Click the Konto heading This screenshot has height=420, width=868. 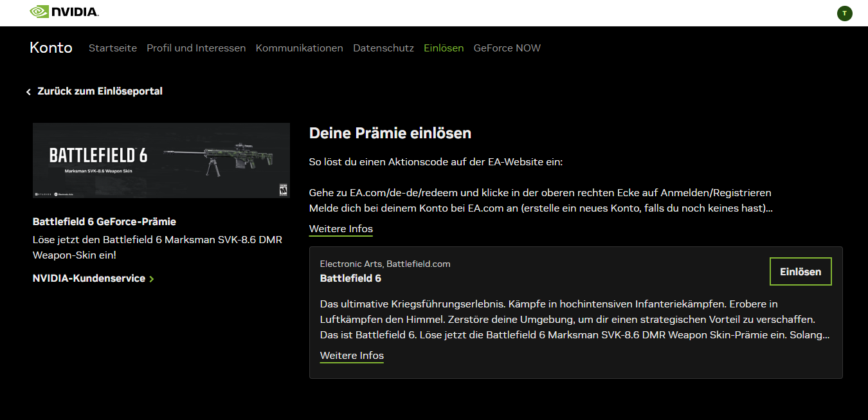[x=51, y=48]
